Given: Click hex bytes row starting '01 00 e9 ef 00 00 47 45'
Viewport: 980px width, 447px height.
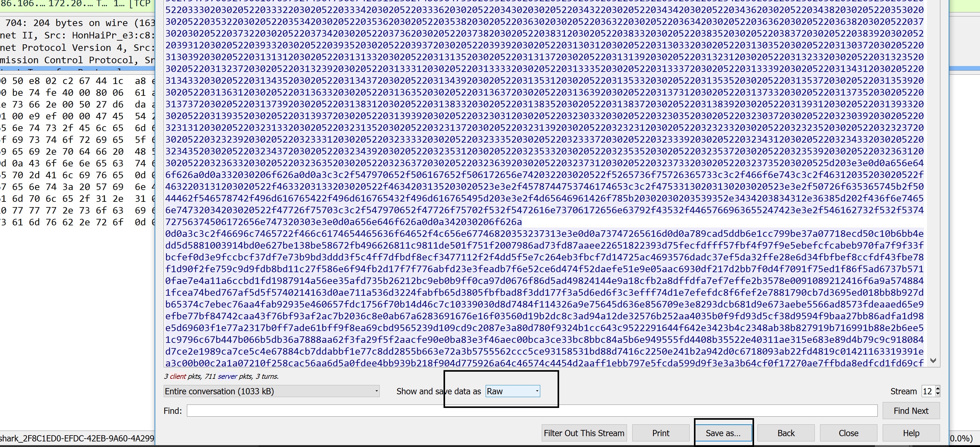Looking at the screenshot, I should tap(77, 117).
